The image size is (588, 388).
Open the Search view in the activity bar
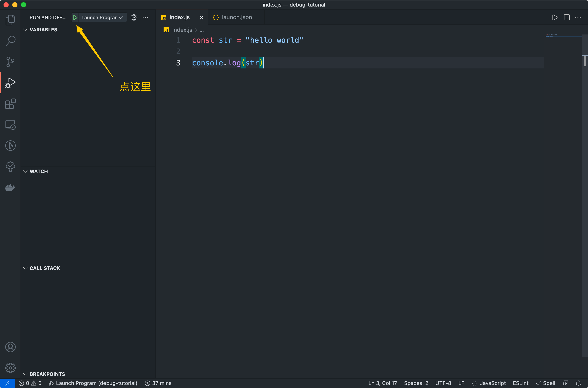tap(10, 41)
